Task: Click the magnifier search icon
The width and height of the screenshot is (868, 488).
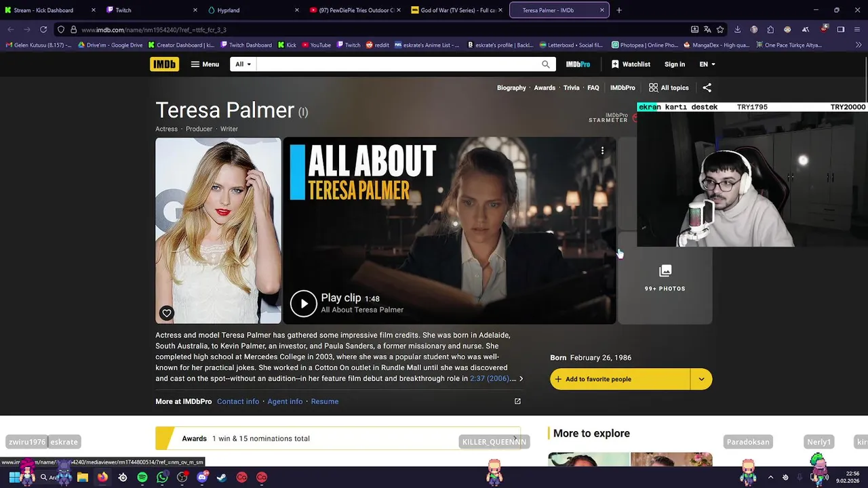Action: pos(546,64)
